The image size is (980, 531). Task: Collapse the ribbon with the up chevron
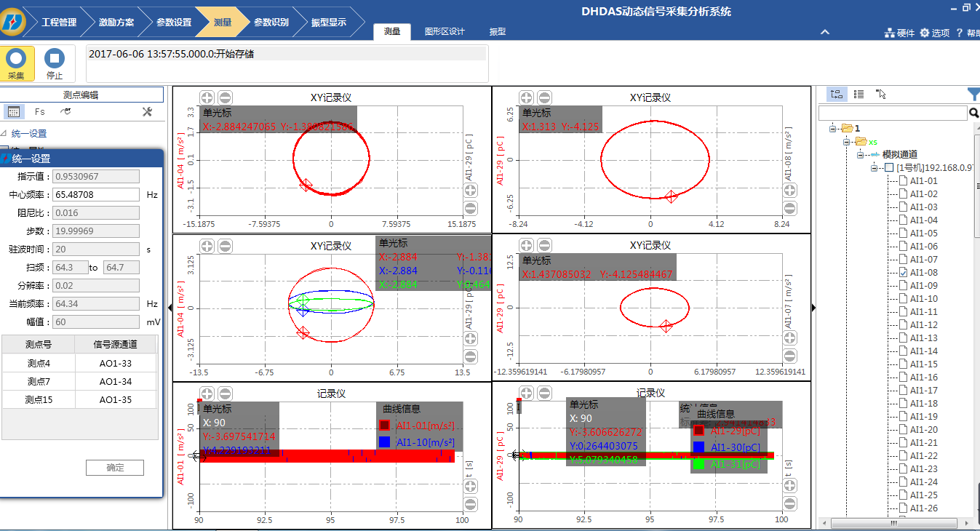[x=825, y=32]
